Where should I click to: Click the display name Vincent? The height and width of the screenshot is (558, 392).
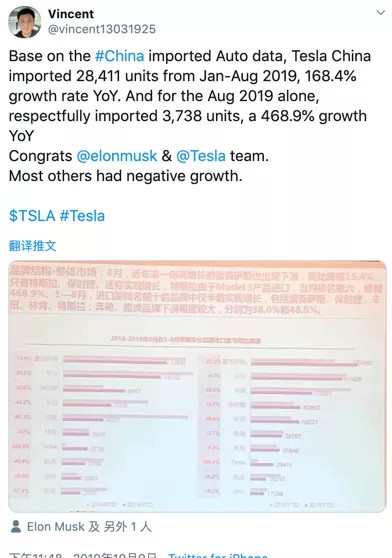(71, 14)
